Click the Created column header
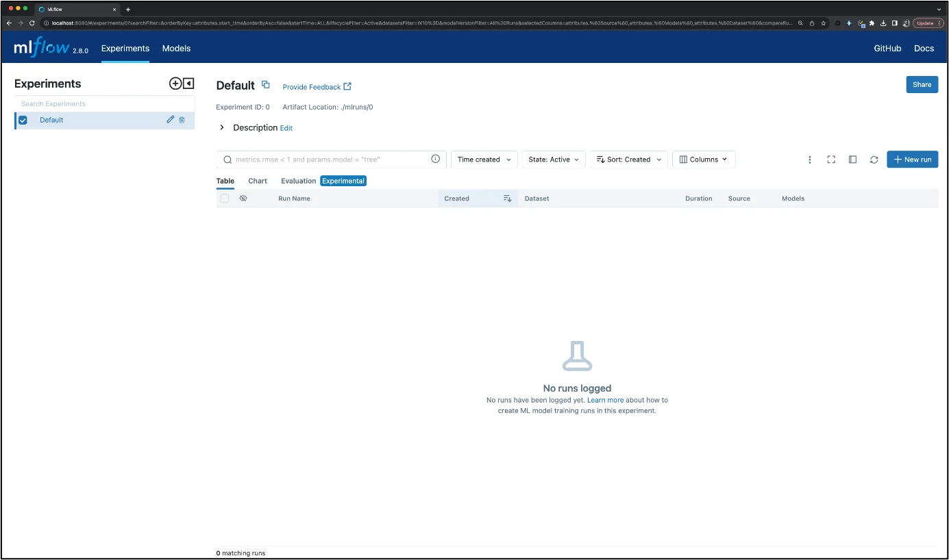The height and width of the screenshot is (560, 949). [456, 199]
